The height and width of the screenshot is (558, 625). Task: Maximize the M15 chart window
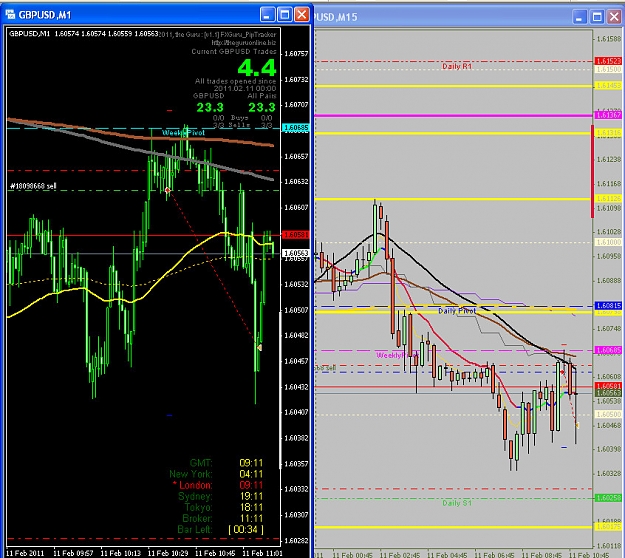597,17
